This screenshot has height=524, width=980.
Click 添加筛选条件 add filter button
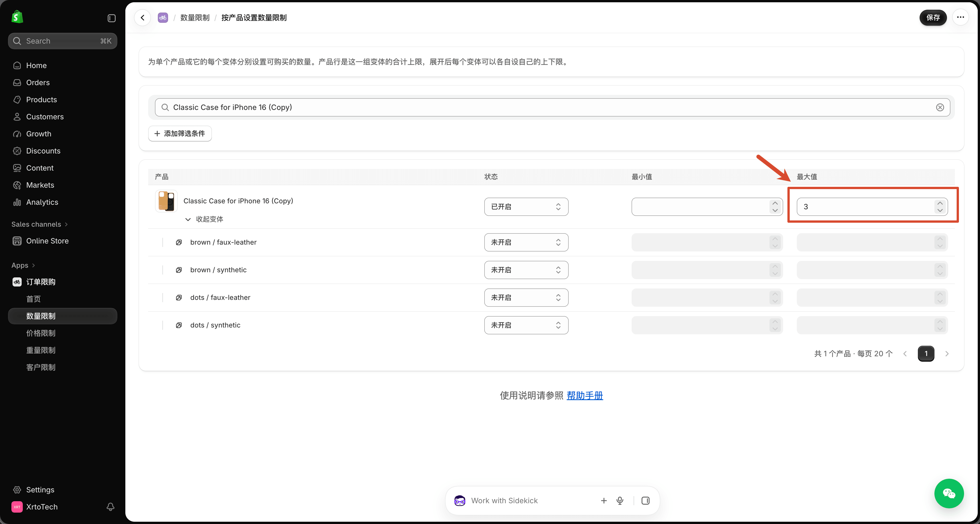coord(180,134)
